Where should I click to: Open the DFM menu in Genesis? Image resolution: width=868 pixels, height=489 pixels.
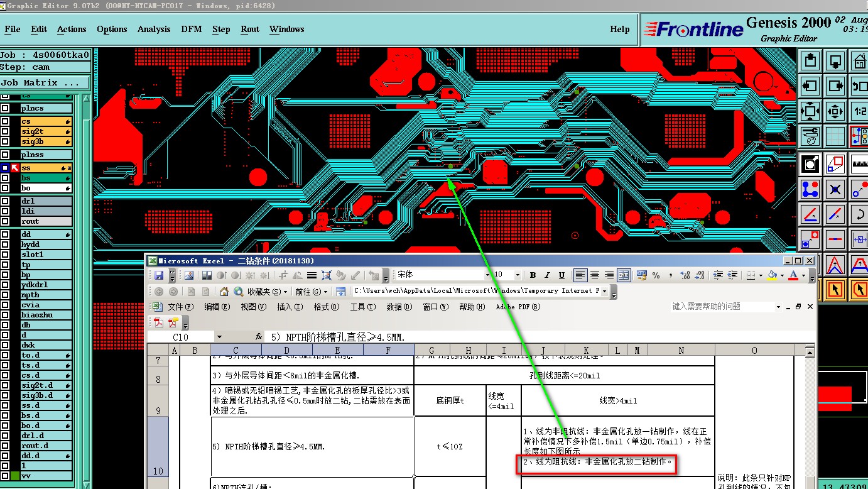[192, 29]
